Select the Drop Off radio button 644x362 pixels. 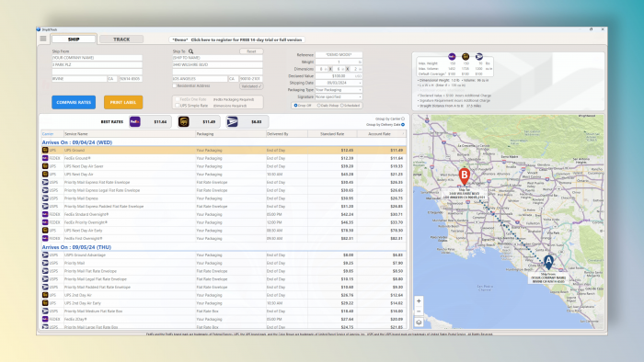point(295,106)
